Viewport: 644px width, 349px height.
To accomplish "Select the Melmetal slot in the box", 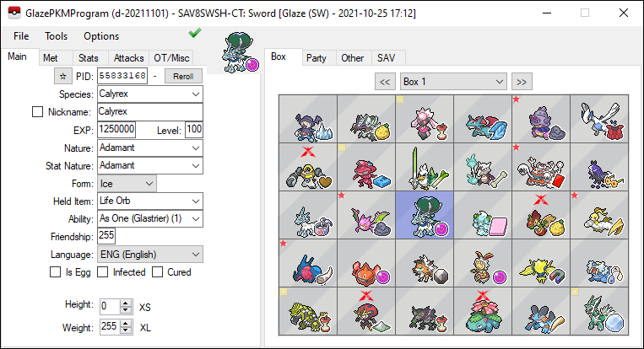I will point(308,167).
